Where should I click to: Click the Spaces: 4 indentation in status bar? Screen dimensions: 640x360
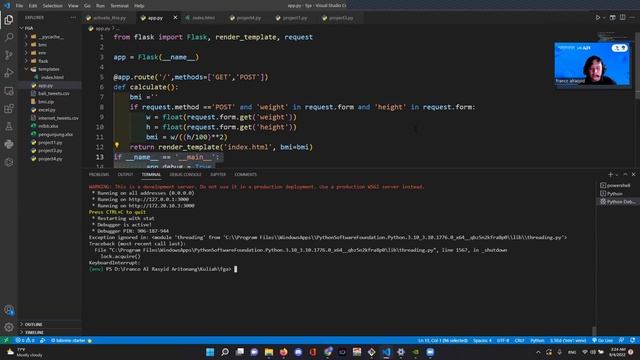pos(482,340)
